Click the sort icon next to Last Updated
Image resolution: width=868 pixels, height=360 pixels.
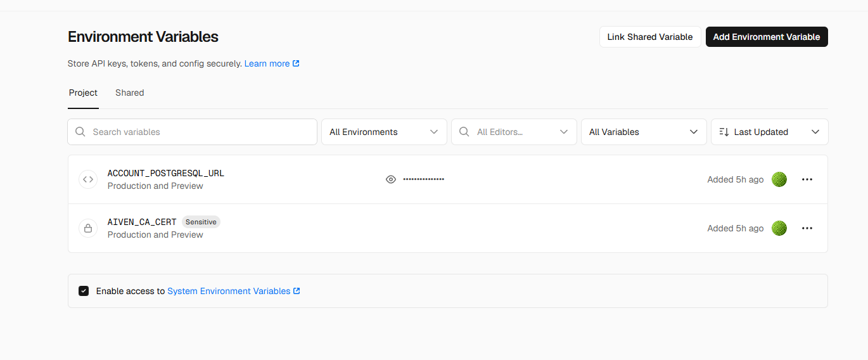click(x=724, y=132)
